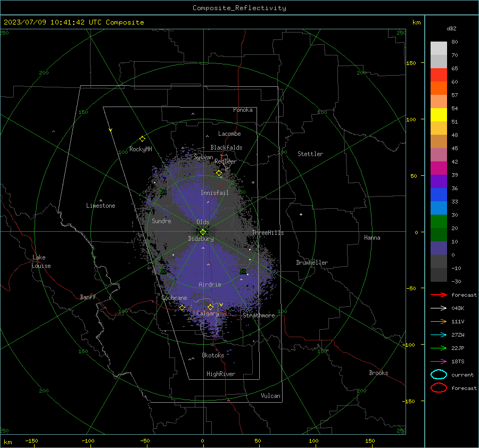
Task: Click the ThreeHills label
Action: point(268,233)
